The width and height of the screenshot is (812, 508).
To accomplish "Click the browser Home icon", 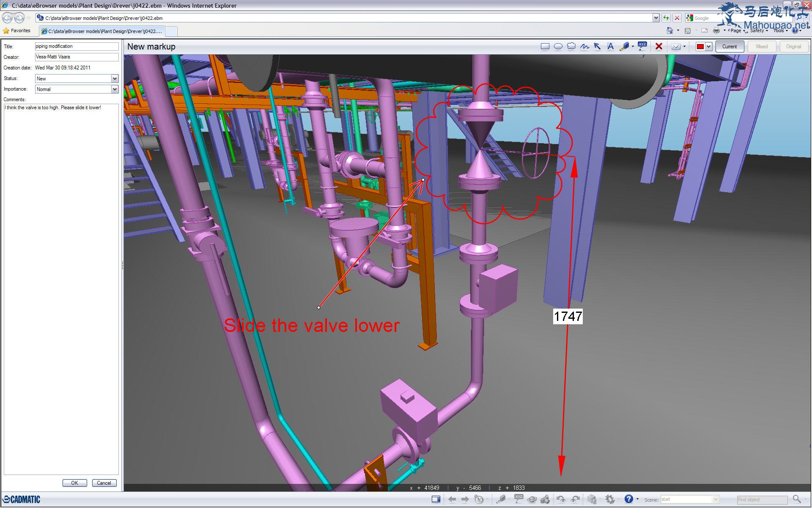I will (670, 30).
